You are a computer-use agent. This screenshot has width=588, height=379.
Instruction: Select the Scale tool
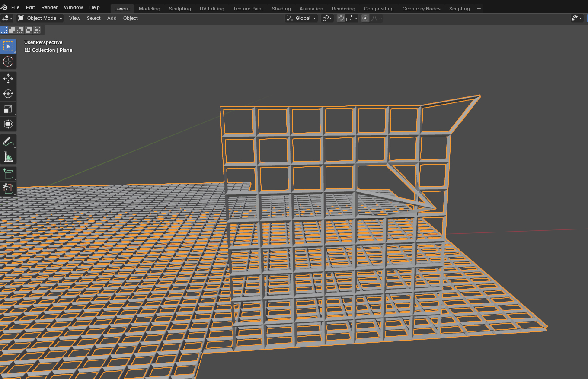coord(8,109)
